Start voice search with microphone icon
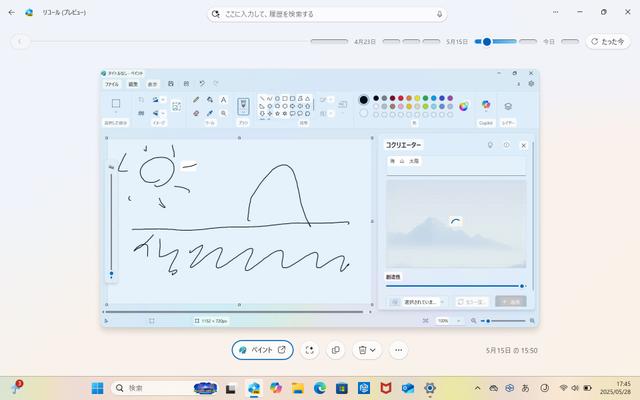640x400 pixels. (x=439, y=14)
